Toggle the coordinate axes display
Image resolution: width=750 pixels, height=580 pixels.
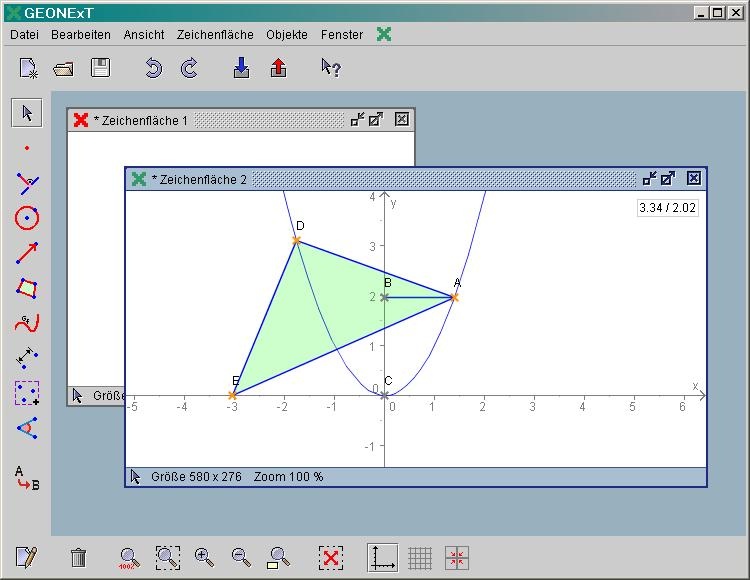tap(381, 557)
